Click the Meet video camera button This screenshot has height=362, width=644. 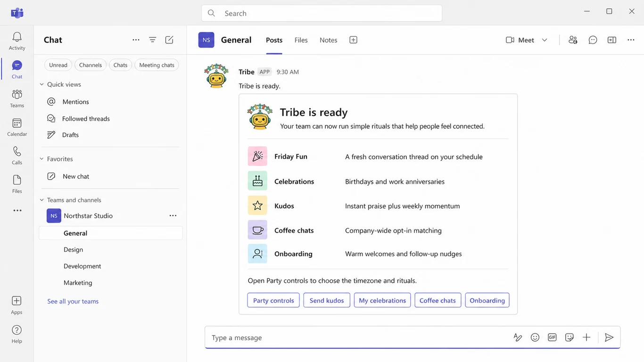coord(520,40)
